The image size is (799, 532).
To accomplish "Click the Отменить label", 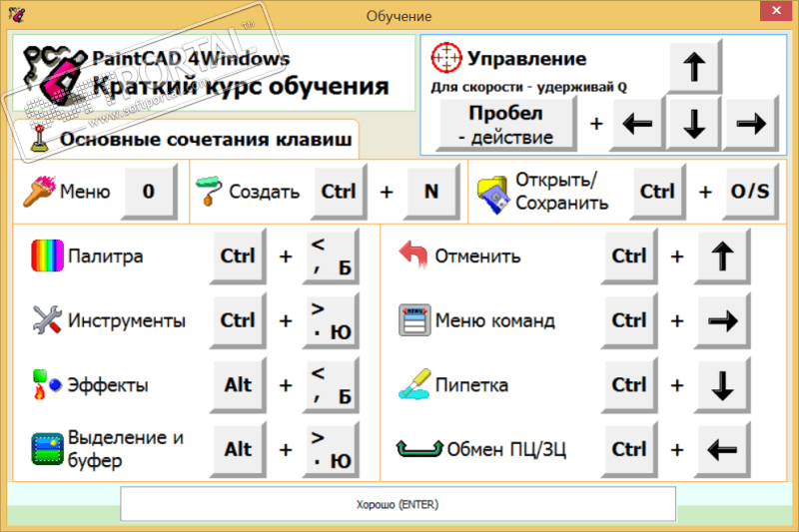I will click(477, 256).
